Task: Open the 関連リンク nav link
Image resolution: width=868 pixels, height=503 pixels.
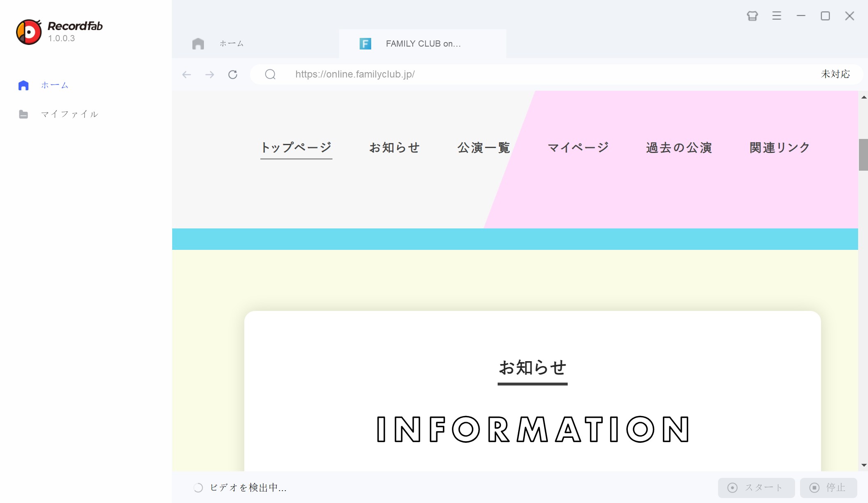Action: (x=779, y=148)
